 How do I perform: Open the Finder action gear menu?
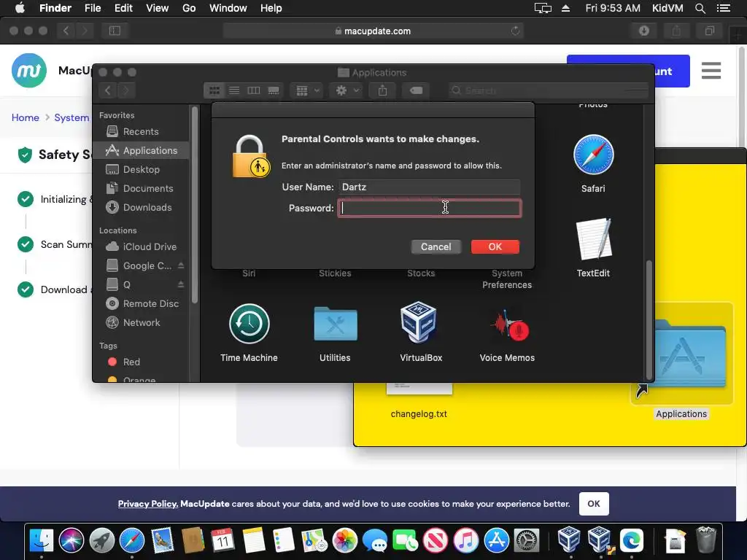tap(347, 90)
